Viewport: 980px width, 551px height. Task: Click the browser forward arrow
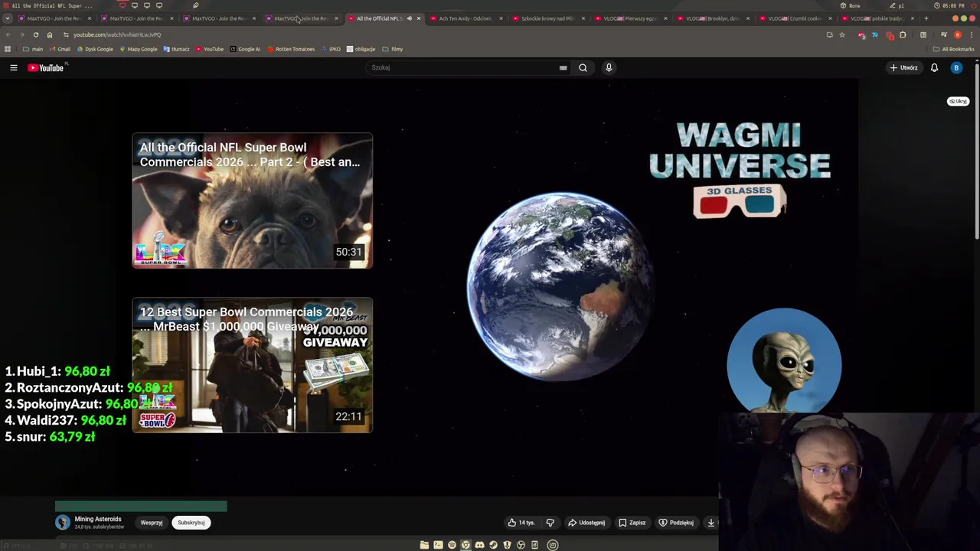point(21,34)
